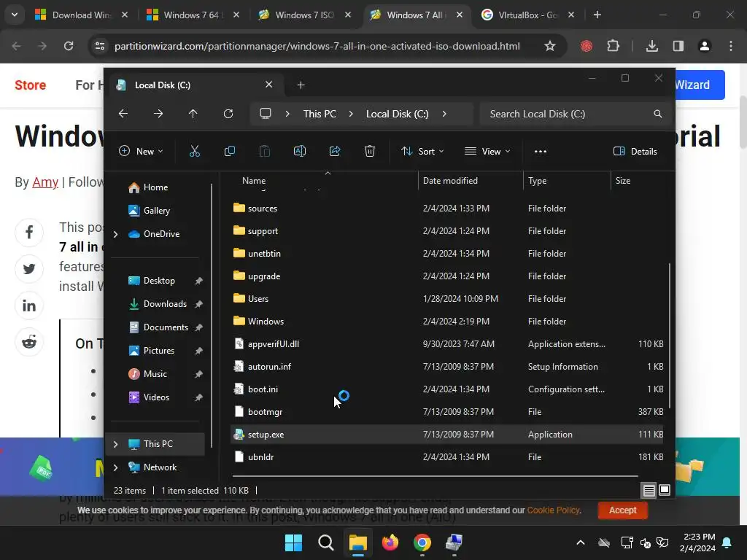Share article via Facebook icon

click(x=29, y=233)
